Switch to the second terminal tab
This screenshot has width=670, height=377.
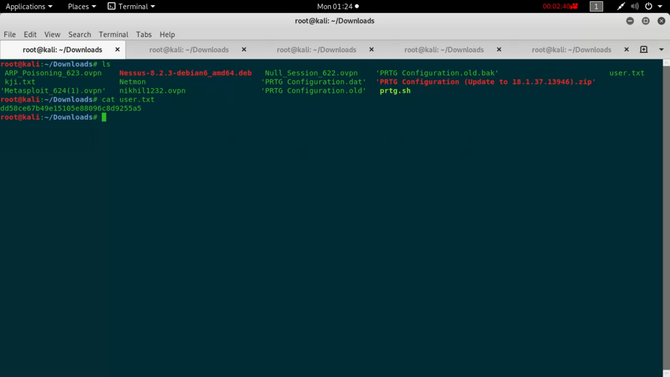click(189, 50)
